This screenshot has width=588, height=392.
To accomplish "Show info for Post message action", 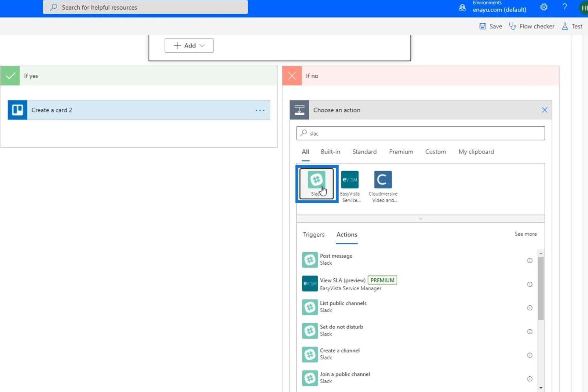I will 530,261.
